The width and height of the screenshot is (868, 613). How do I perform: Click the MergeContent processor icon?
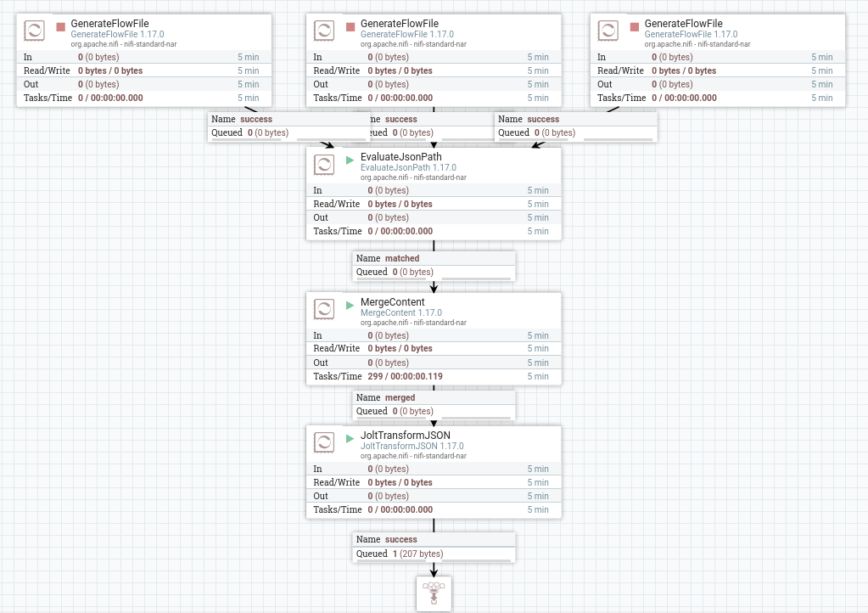click(x=324, y=309)
